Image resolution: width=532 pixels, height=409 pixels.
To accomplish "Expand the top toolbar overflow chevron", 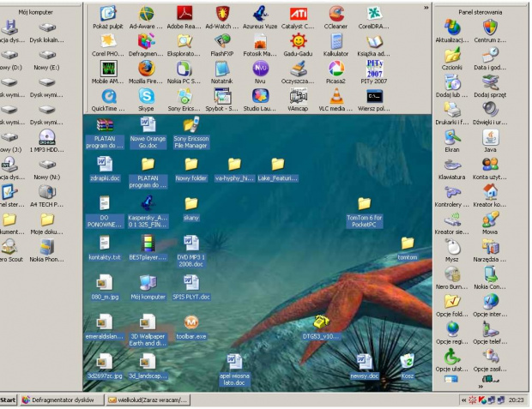I will point(426,8).
